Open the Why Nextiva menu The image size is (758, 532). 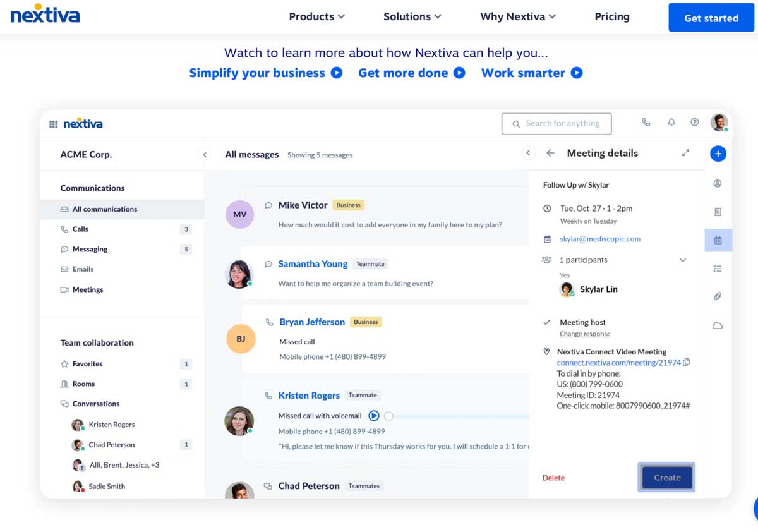[518, 16]
